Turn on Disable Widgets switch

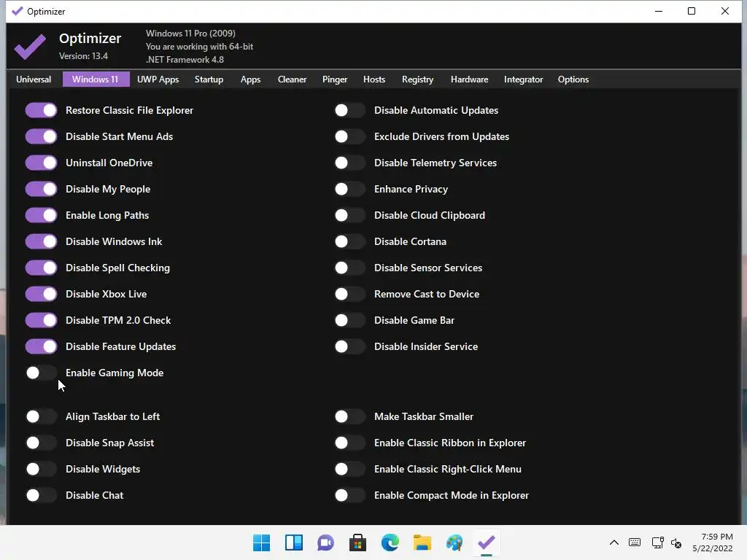42,469
